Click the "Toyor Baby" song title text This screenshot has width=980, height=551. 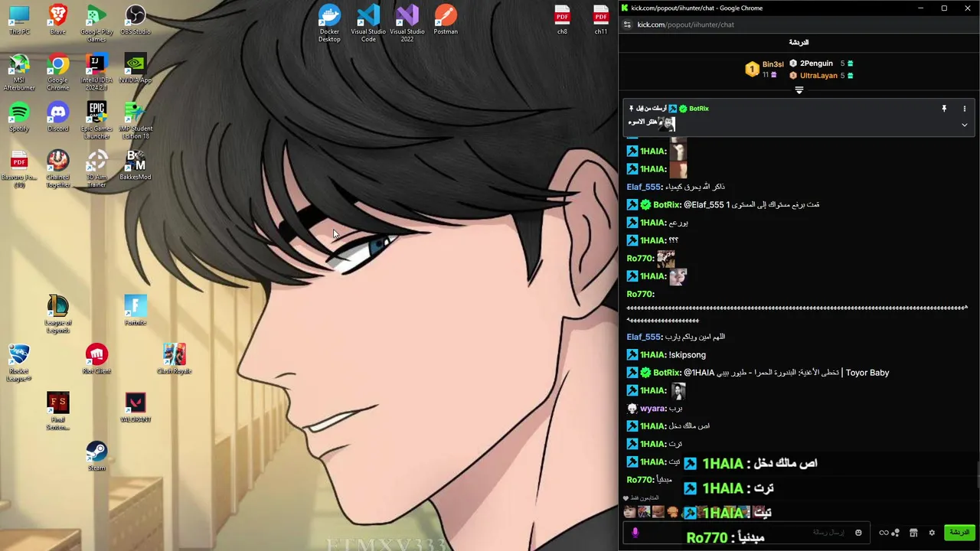[867, 373]
